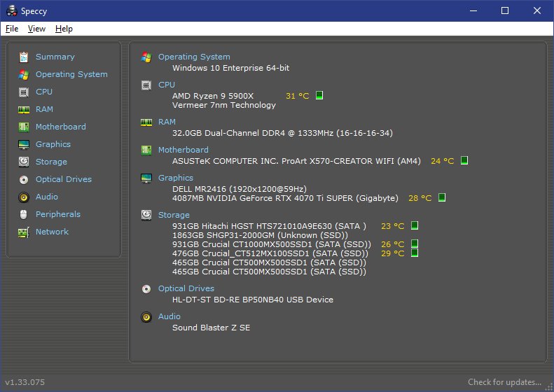The width and height of the screenshot is (554, 392).
Task: Click the Storage drive icon in sidebar
Action: click(x=24, y=162)
